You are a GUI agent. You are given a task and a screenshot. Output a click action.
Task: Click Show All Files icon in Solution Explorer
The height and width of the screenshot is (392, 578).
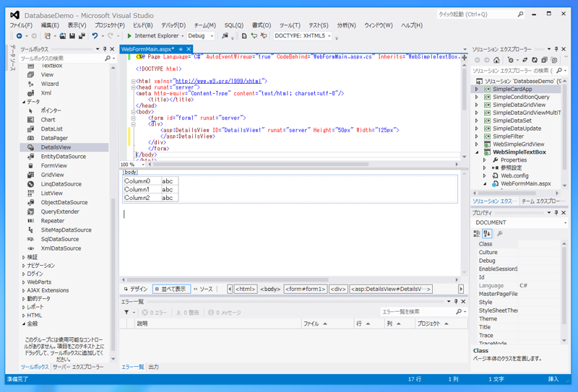click(554, 60)
